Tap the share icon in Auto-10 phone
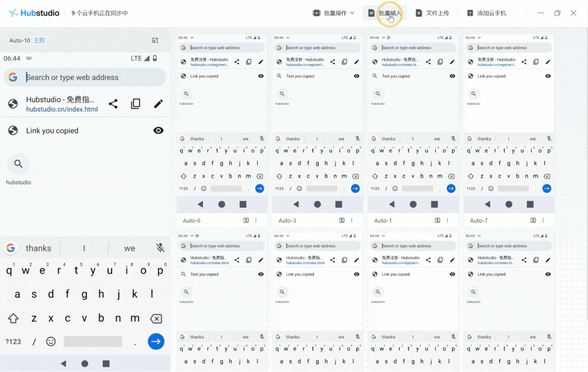 pyautogui.click(x=113, y=104)
